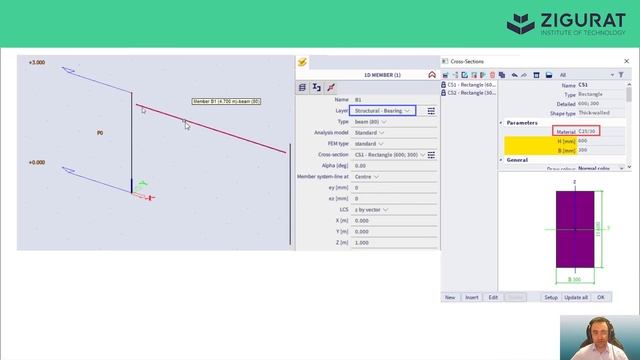
Task: Collapse properties with the red double chevron
Action: (x=432, y=75)
